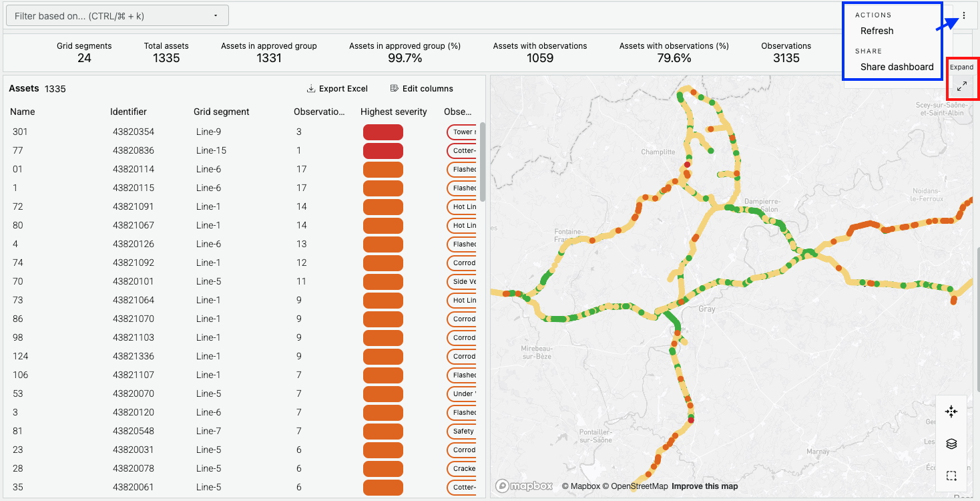Click the red severity swatch for asset 301
Image resolution: width=980 pixels, height=501 pixels.
click(383, 132)
